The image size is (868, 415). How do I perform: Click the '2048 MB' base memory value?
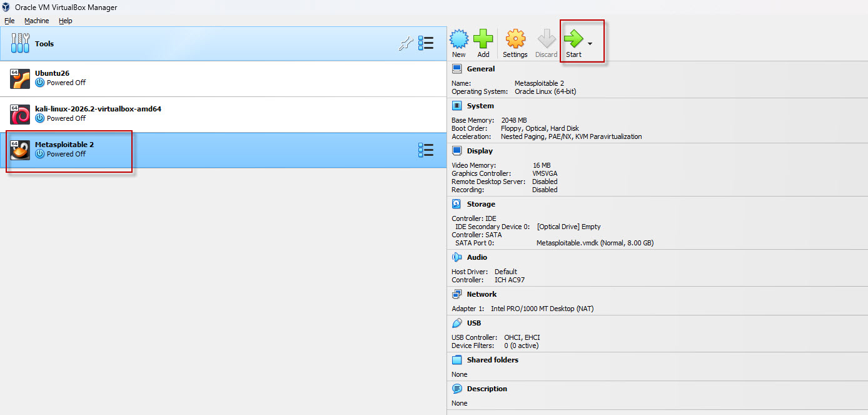tap(514, 120)
